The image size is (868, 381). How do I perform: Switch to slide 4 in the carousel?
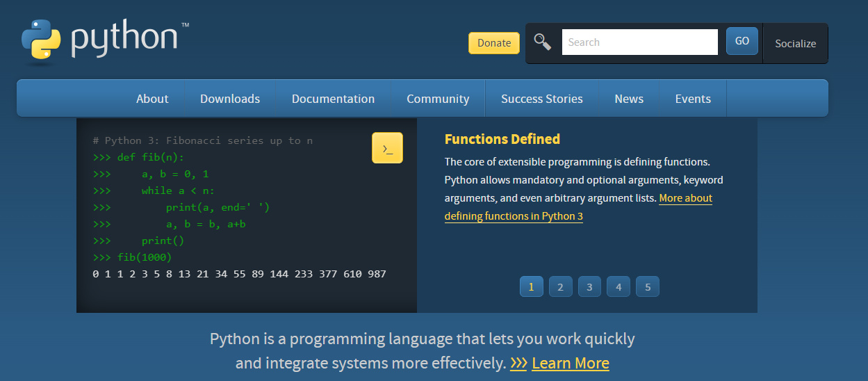point(619,286)
